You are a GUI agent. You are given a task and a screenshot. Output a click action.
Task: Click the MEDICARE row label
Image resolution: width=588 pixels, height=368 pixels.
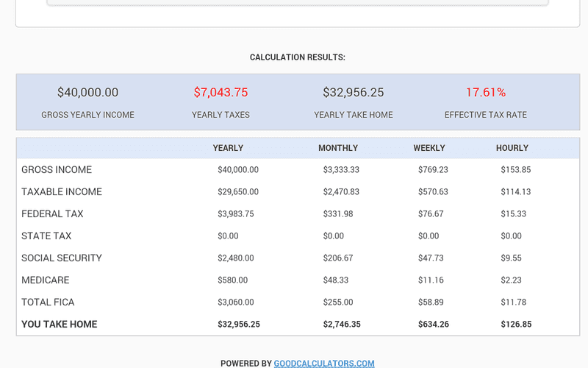46,280
